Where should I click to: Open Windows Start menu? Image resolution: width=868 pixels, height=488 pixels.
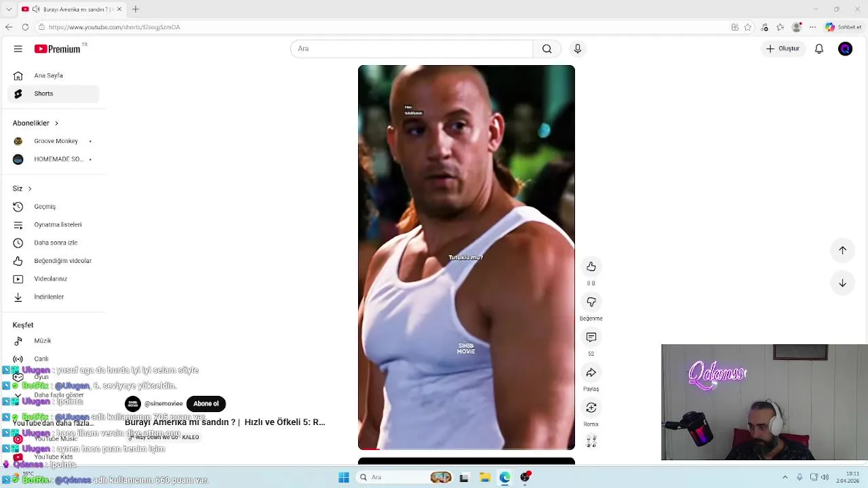tap(344, 477)
